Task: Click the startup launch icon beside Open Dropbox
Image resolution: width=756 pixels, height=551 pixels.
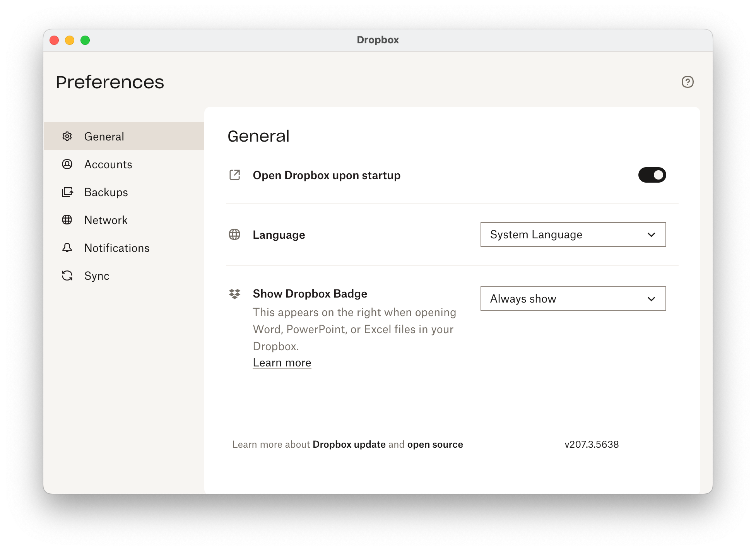Action: 234,175
